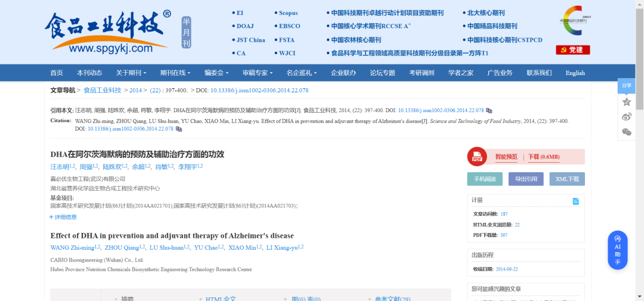Open the 关于期刊 dropdown menu

131,73
